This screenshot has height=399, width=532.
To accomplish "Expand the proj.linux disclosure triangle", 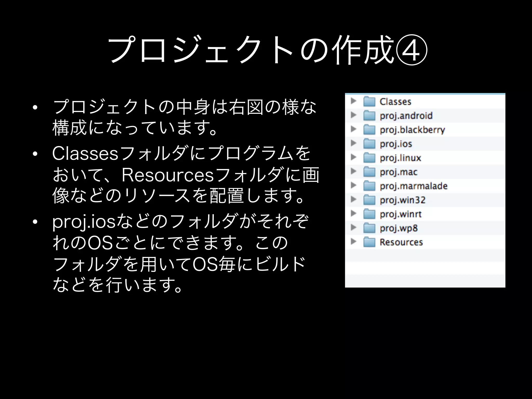I will [x=354, y=157].
